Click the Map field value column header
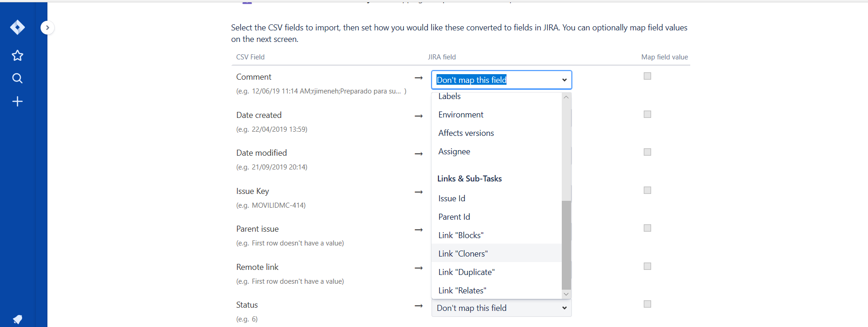 click(664, 57)
